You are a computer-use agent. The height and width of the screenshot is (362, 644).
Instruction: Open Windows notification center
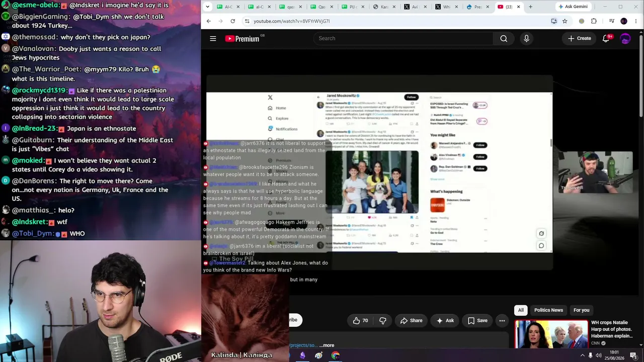coord(633,355)
